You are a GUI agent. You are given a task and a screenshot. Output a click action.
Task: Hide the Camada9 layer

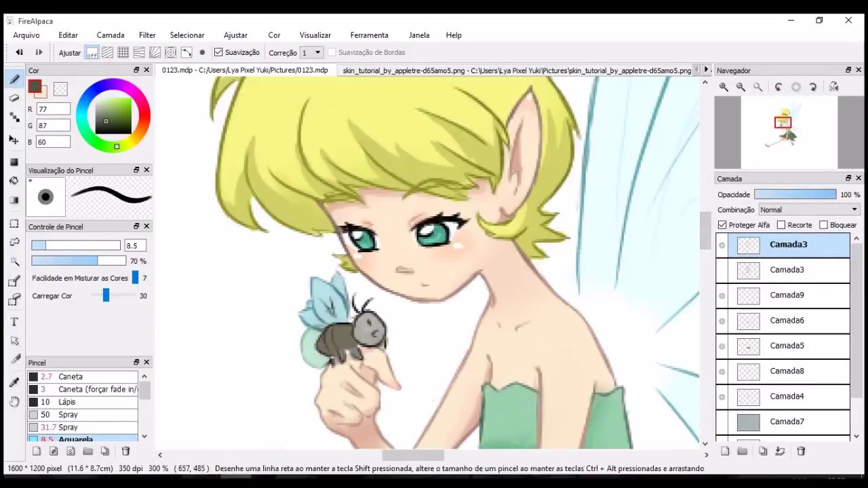tap(722, 296)
